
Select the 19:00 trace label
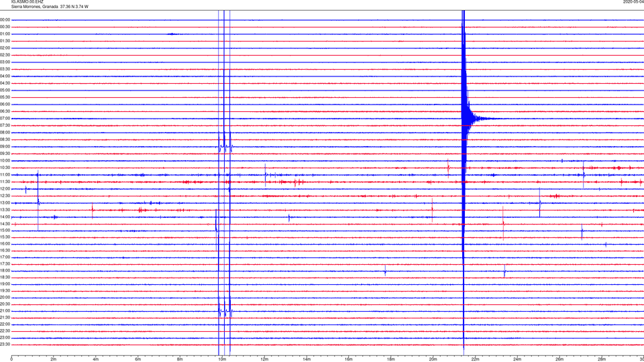(x=5, y=284)
